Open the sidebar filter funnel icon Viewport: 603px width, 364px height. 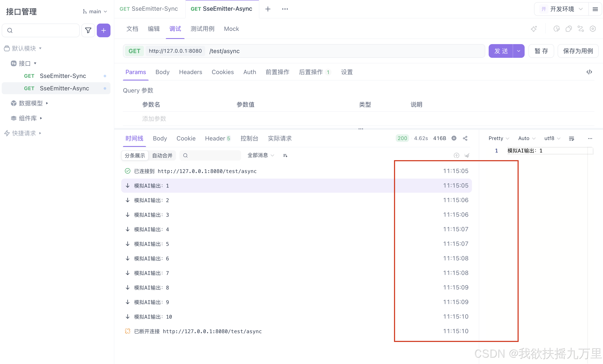pyautogui.click(x=88, y=30)
